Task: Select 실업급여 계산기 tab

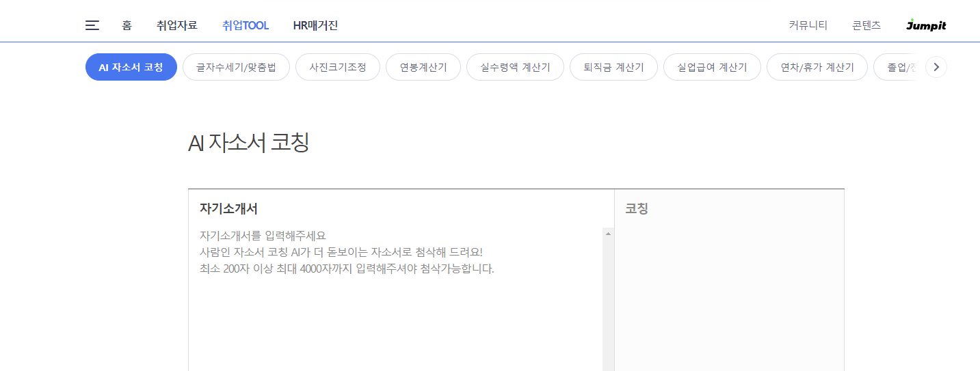Action: coord(712,67)
